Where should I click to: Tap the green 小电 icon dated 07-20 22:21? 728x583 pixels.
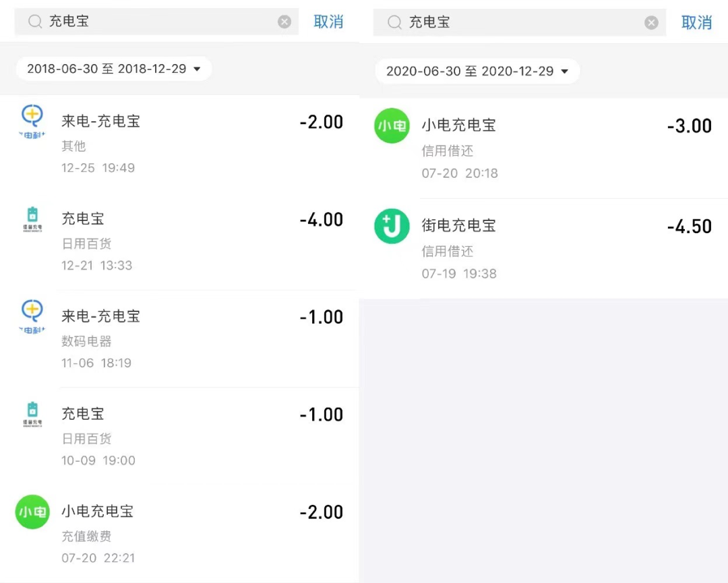point(32,512)
